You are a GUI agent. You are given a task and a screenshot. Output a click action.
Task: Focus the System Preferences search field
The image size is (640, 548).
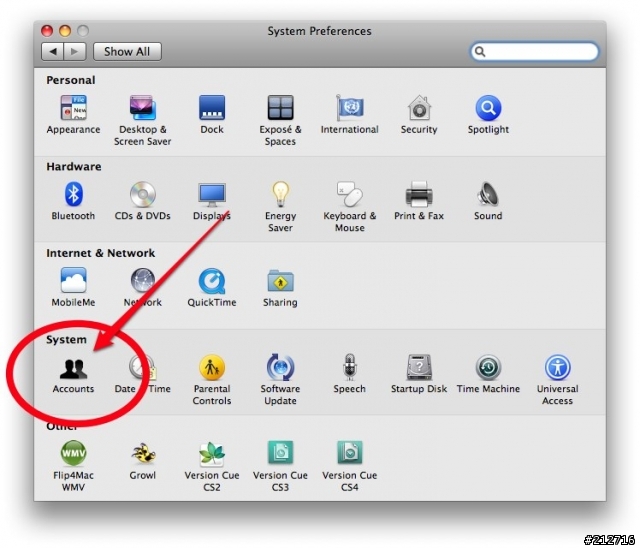(534, 51)
